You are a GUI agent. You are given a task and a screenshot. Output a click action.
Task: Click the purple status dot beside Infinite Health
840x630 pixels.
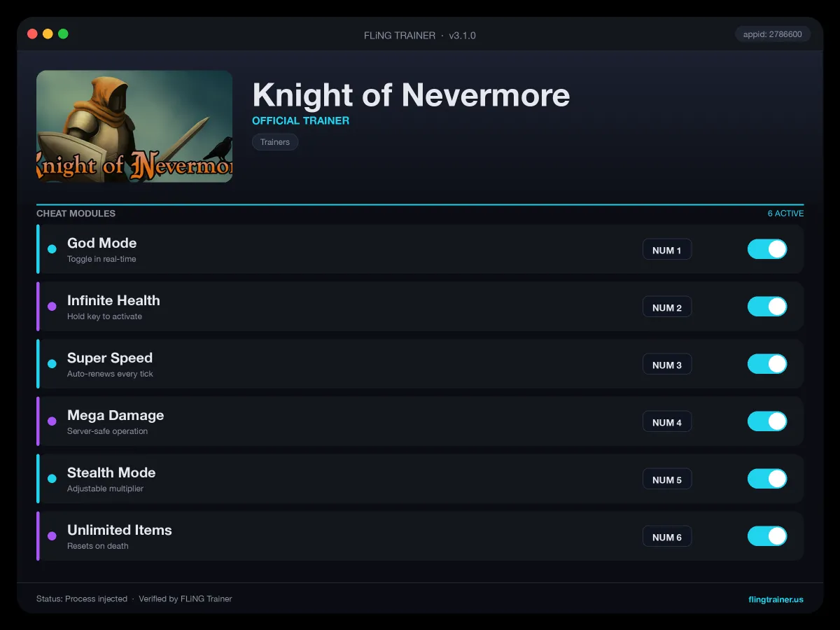(52, 307)
